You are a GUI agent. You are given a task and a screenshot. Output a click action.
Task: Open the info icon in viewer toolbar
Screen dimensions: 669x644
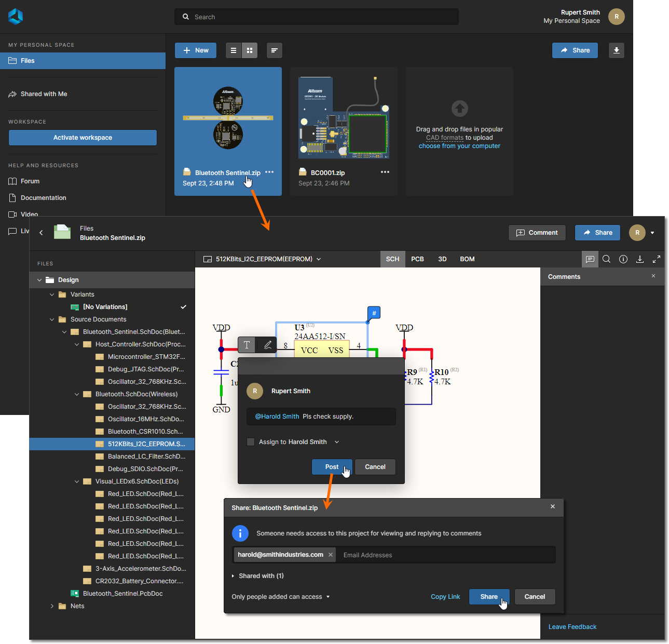[623, 259]
